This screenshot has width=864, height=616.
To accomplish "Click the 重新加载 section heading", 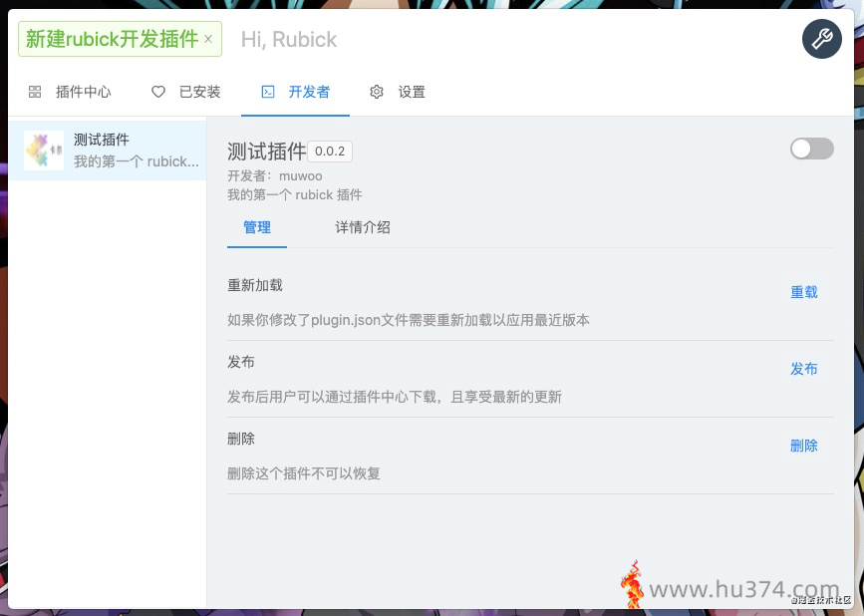I will pyautogui.click(x=255, y=285).
